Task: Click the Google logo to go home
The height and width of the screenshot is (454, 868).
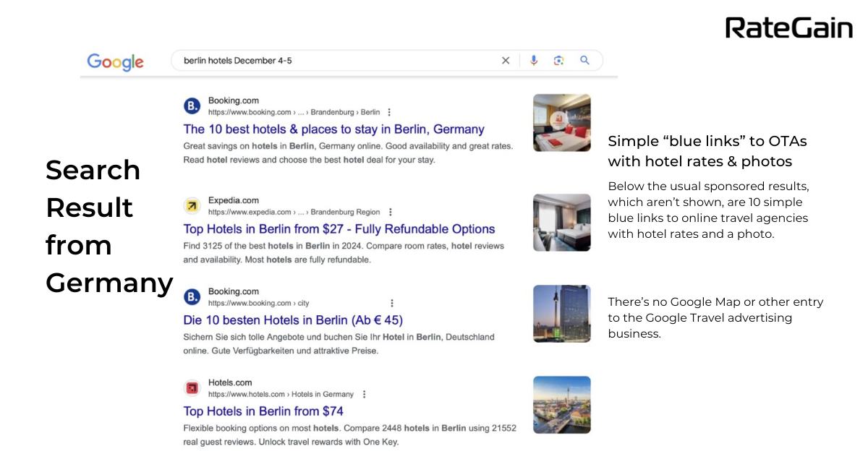Action: (x=116, y=62)
